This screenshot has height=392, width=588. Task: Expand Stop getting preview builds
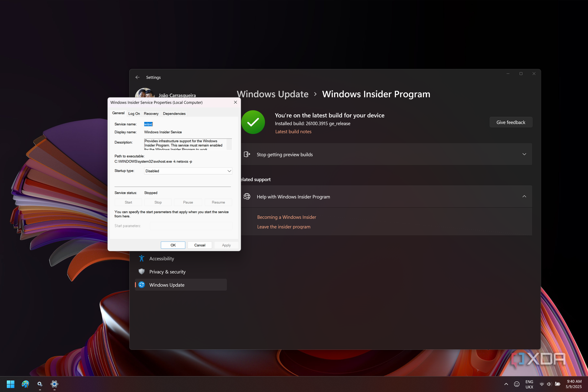point(524,154)
